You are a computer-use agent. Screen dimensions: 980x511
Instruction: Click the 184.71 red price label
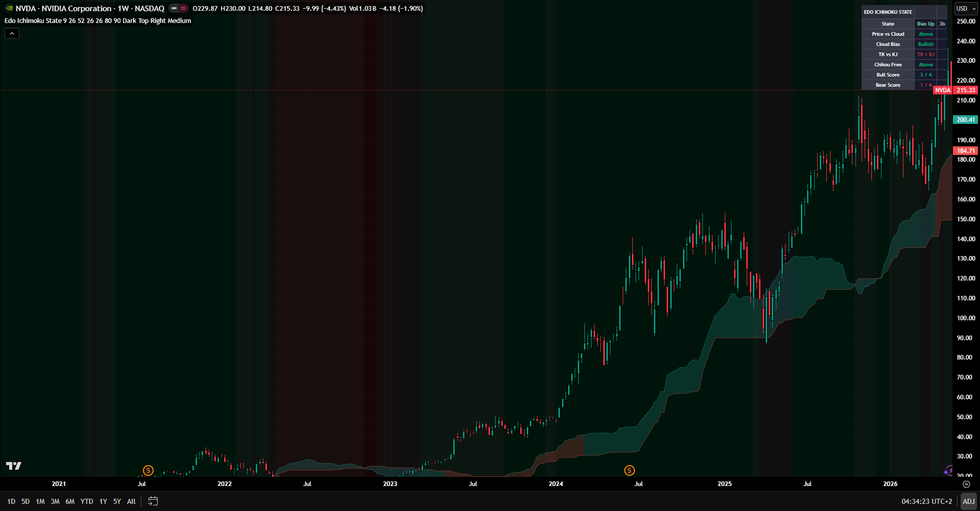point(965,151)
